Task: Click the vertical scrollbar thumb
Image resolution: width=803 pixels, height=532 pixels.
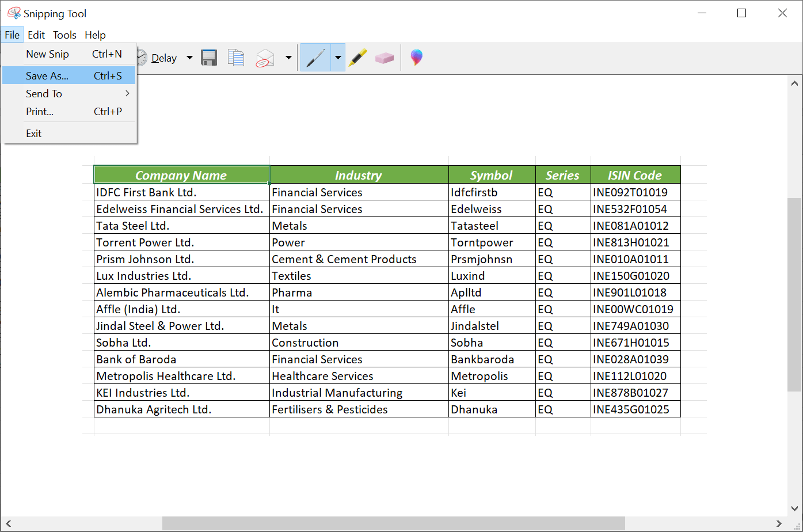Action: click(794, 295)
